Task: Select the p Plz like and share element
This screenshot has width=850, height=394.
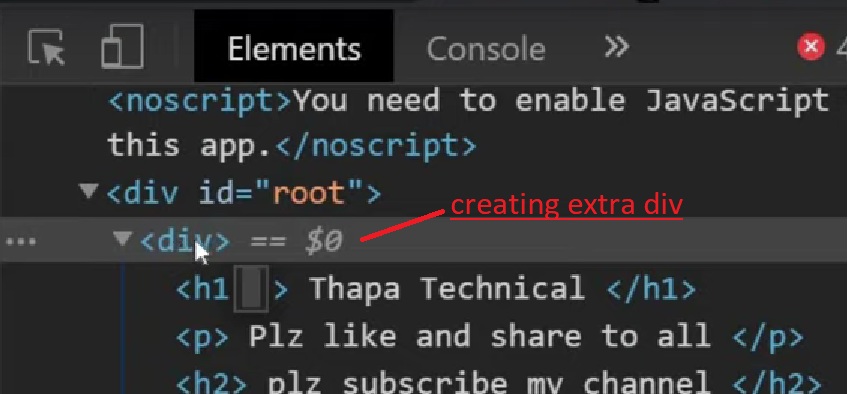Action: [x=489, y=336]
